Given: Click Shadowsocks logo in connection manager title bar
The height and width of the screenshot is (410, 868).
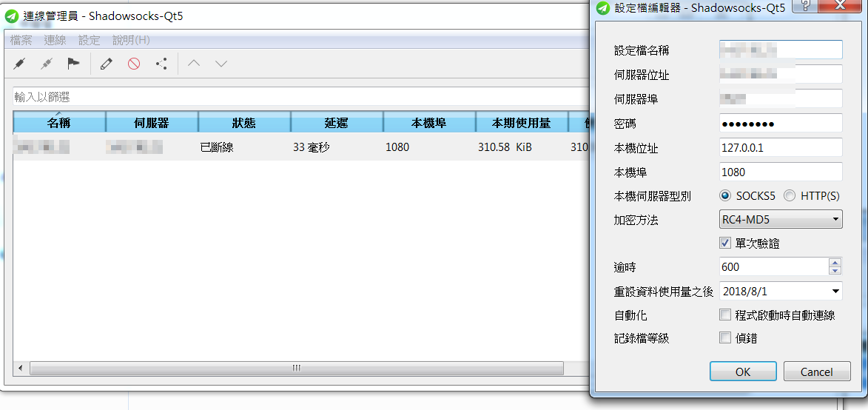Looking at the screenshot, I should coord(11,16).
